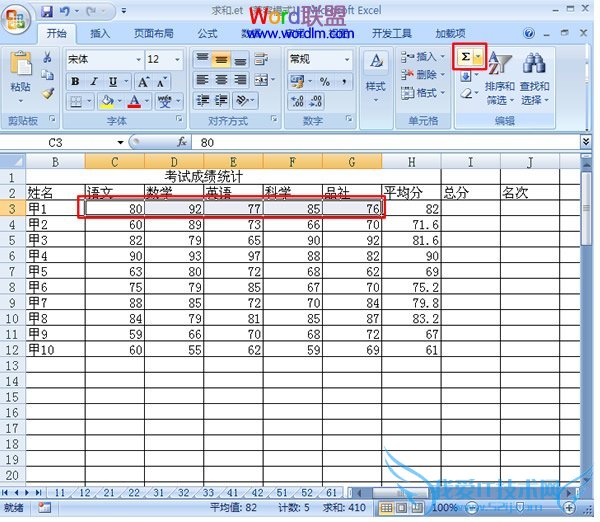Bottom-align cell contents
The width and height of the screenshot is (600, 522).
240,59
